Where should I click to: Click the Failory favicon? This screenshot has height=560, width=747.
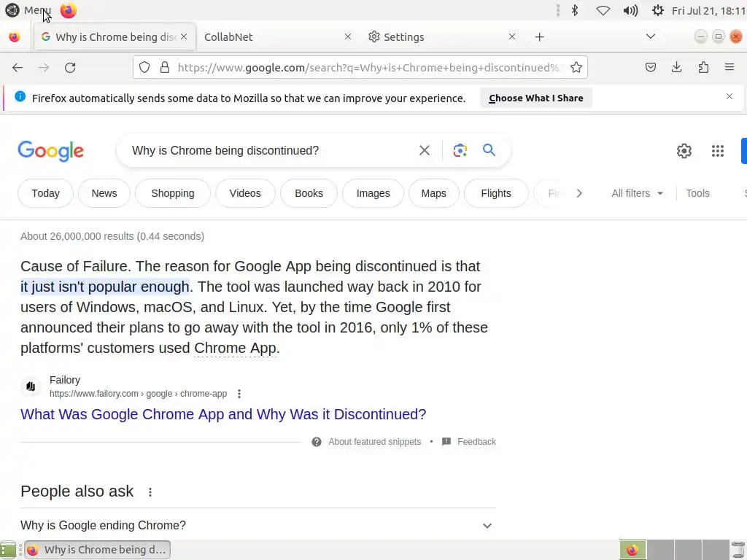(31, 386)
